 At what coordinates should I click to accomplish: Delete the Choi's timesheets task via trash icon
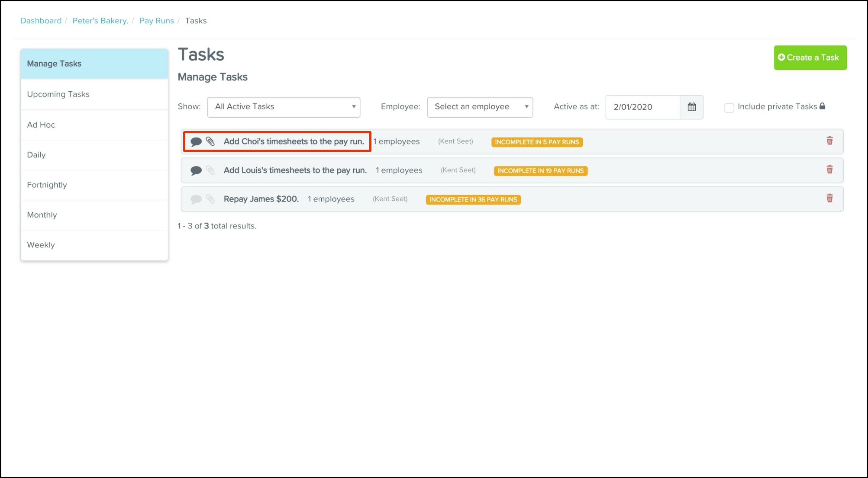(x=829, y=141)
